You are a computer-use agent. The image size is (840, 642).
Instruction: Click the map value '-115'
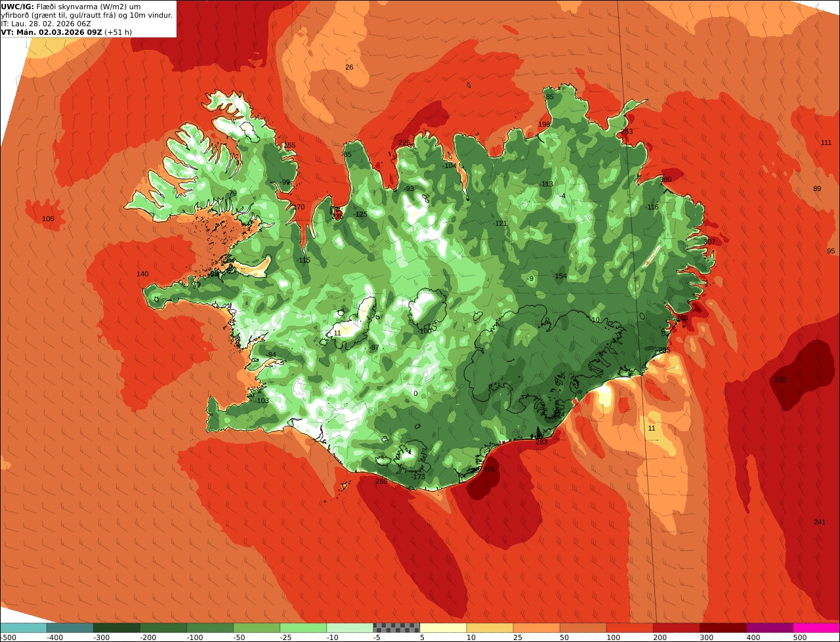click(x=303, y=261)
